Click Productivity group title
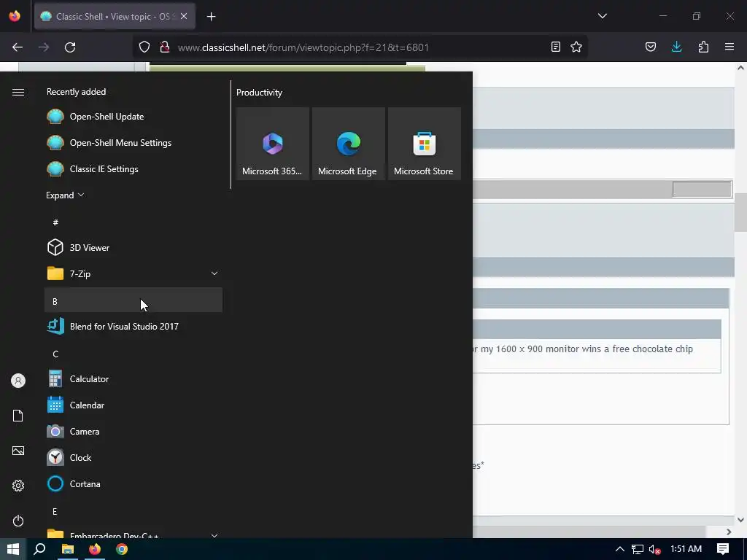 259,93
